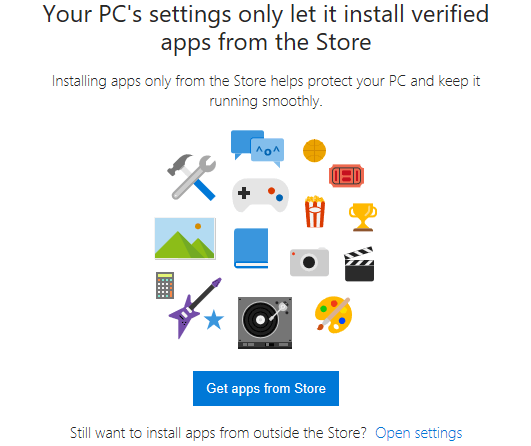531x446 pixels.
Task: Select the paint palette with brush icon
Action: 333,315
